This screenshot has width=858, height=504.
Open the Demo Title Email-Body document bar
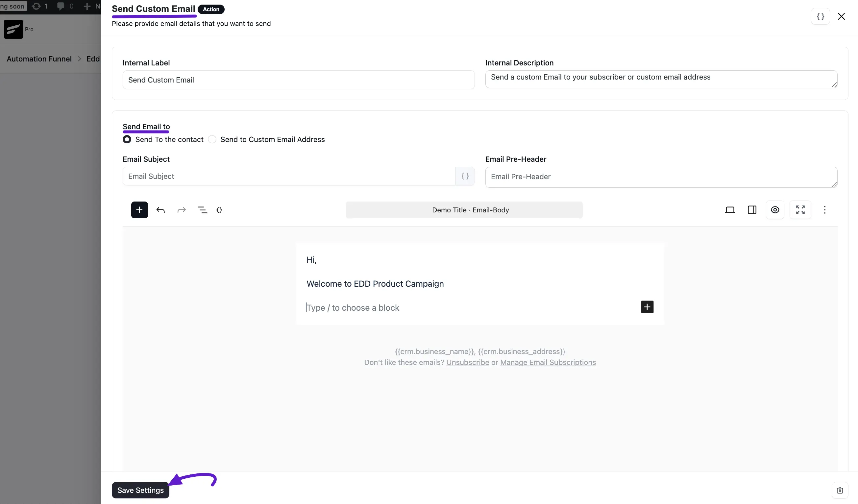(x=464, y=210)
